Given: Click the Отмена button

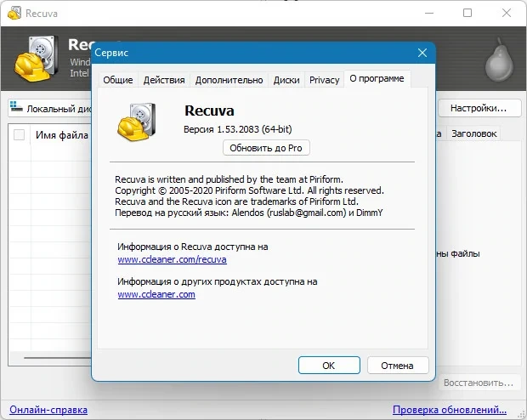Looking at the screenshot, I should point(398,366).
